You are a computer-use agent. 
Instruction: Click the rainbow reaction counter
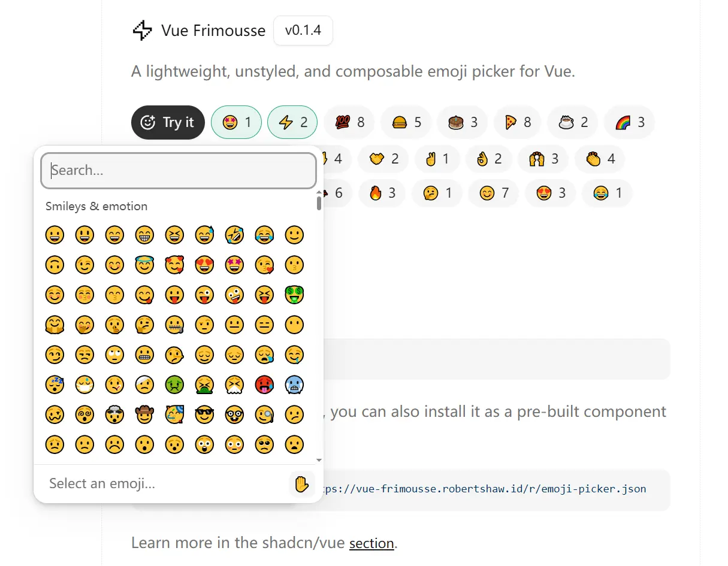click(x=629, y=122)
